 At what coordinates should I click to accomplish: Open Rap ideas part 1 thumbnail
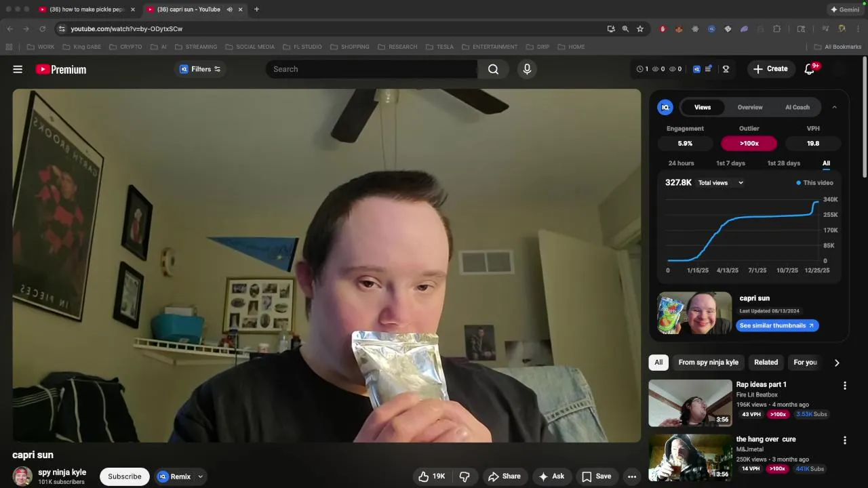point(690,403)
